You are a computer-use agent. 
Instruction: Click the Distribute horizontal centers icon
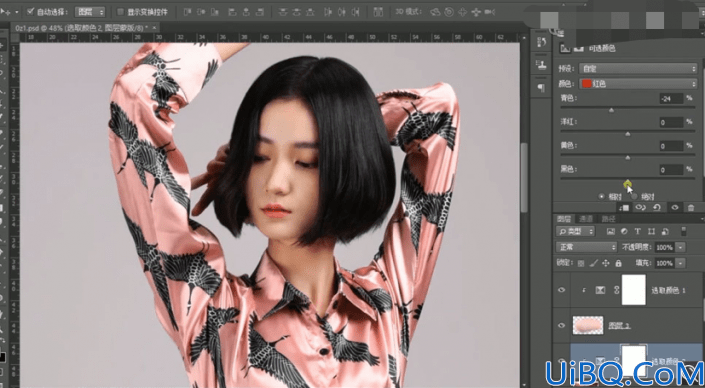[342, 12]
